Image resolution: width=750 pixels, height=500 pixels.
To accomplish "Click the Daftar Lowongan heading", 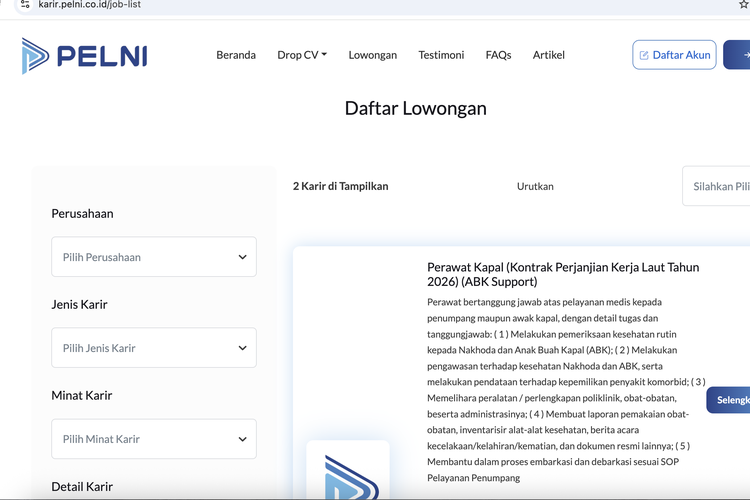I will 416,109.
